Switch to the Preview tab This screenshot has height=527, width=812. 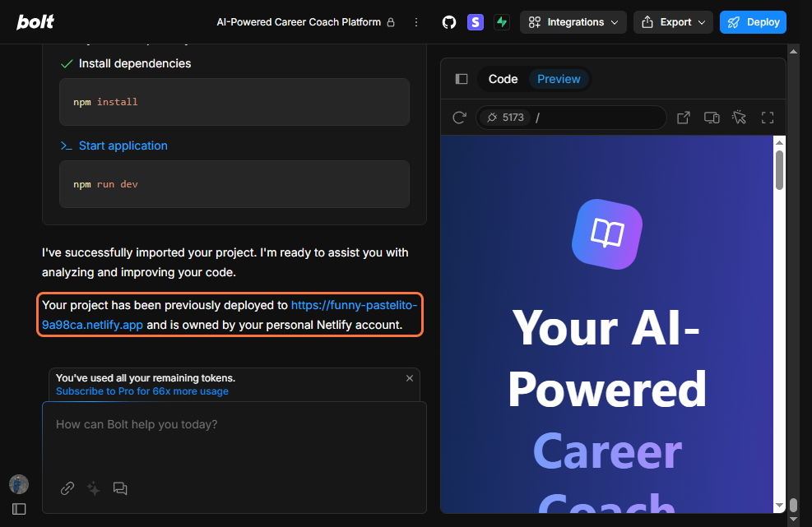click(x=559, y=79)
